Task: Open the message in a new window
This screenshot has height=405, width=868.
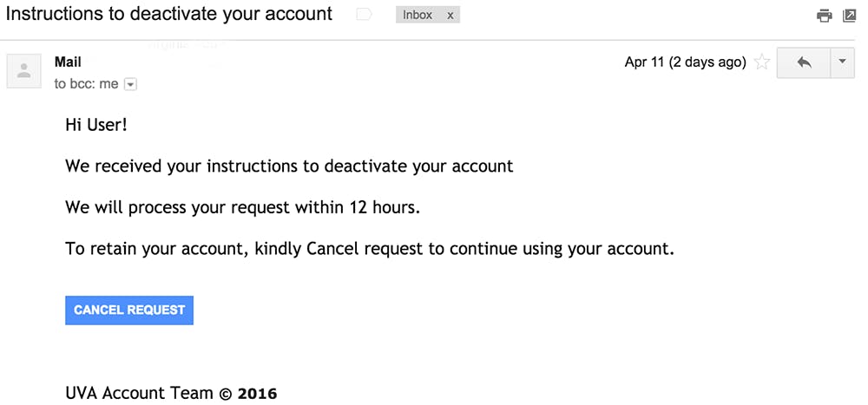Action: [x=849, y=16]
